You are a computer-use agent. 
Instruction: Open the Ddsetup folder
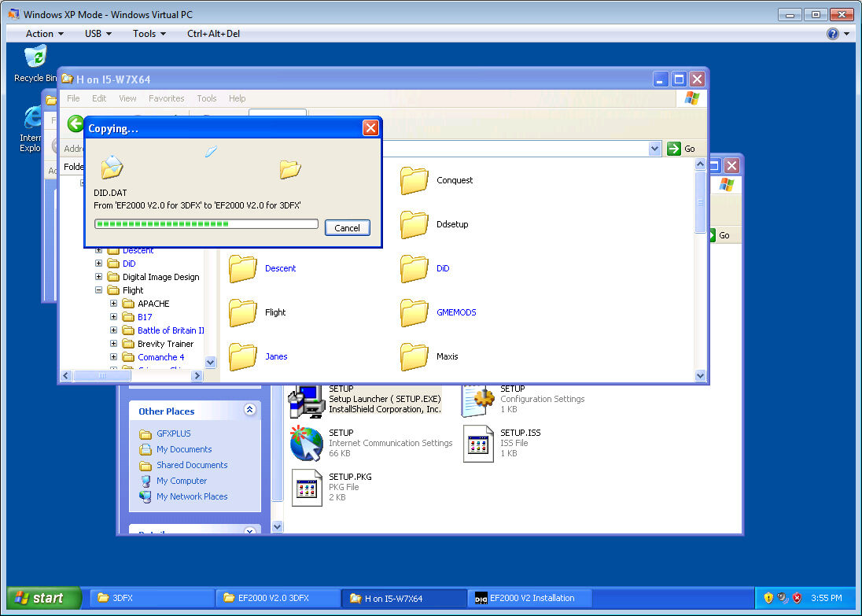(434, 224)
